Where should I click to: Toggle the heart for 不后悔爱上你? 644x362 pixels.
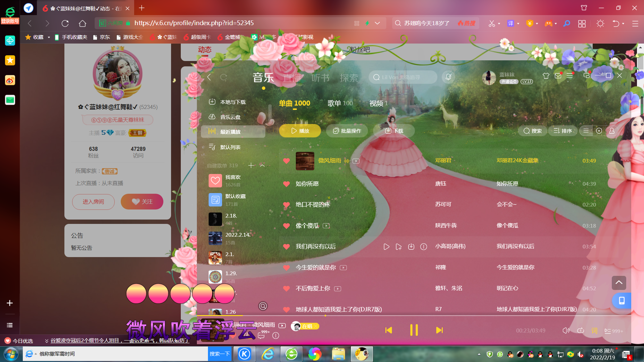tap(286, 288)
